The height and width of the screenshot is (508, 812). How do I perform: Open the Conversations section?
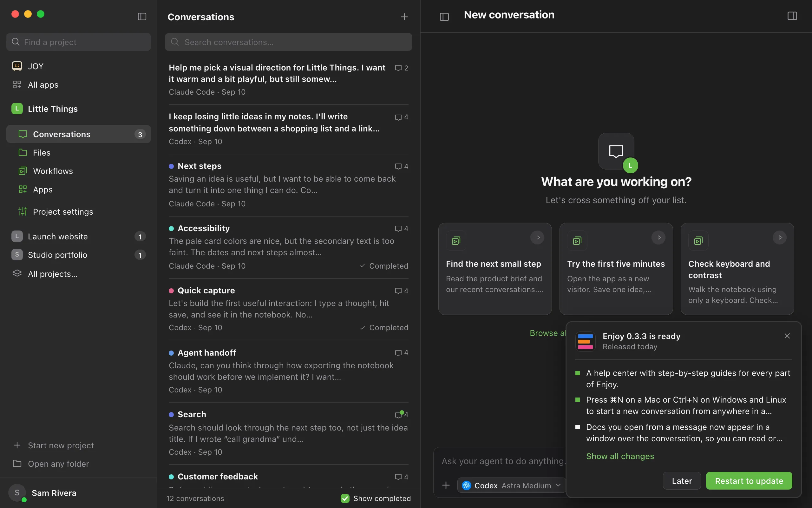(x=79, y=134)
